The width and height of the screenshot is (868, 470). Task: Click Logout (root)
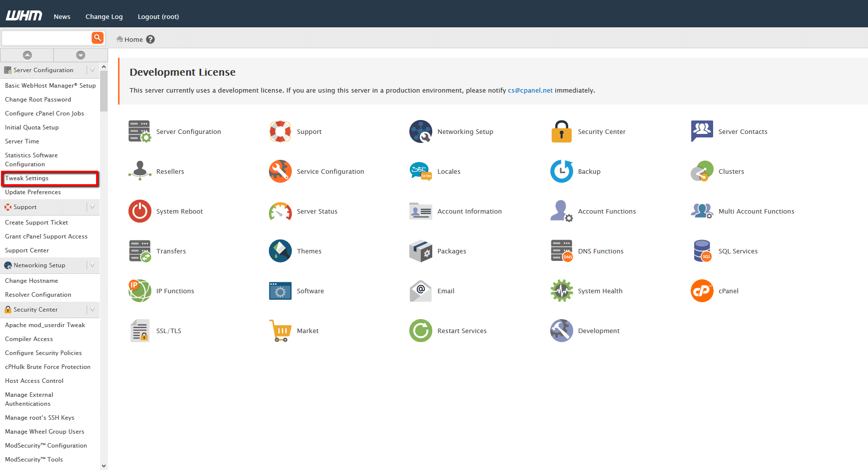point(158,16)
